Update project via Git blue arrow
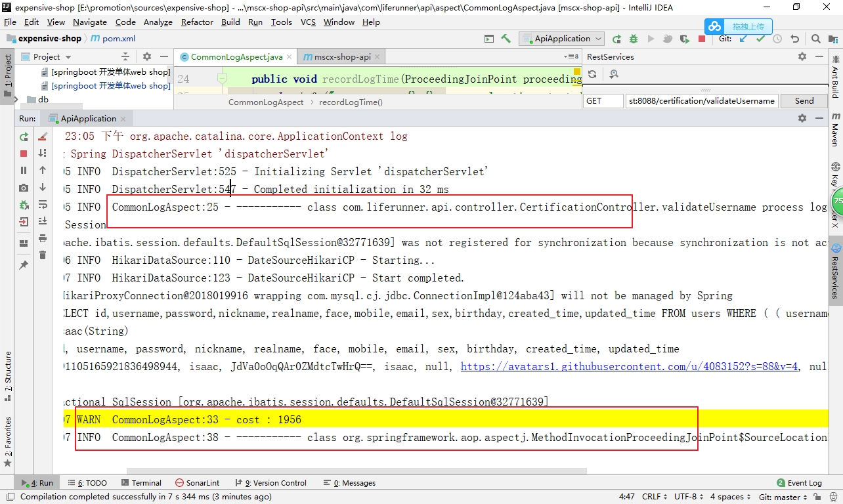The width and height of the screenshot is (843, 504). pos(743,39)
